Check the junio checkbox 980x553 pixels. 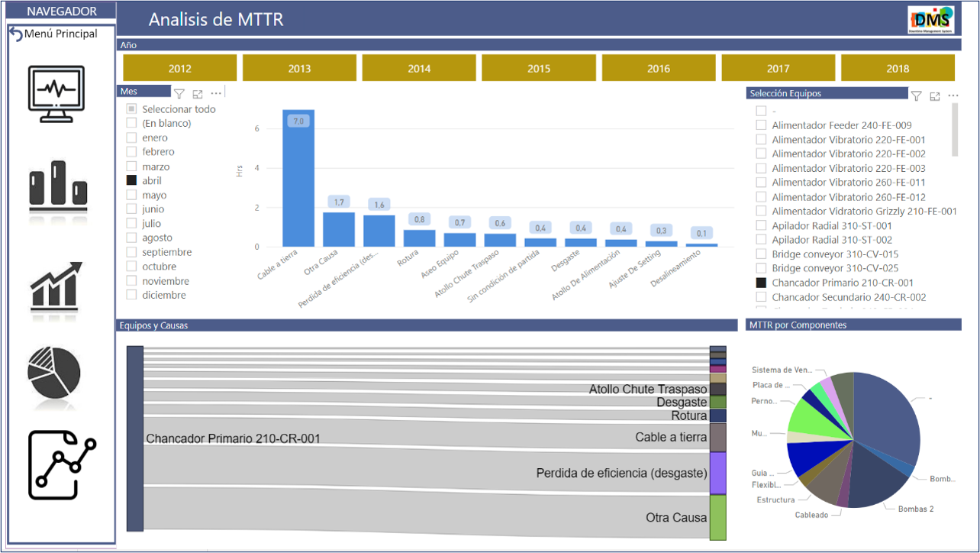click(132, 209)
